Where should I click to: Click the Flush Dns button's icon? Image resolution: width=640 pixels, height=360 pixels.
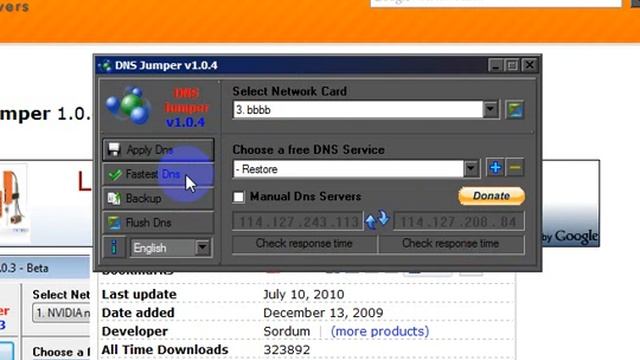pyautogui.click(x=114, y=223)
